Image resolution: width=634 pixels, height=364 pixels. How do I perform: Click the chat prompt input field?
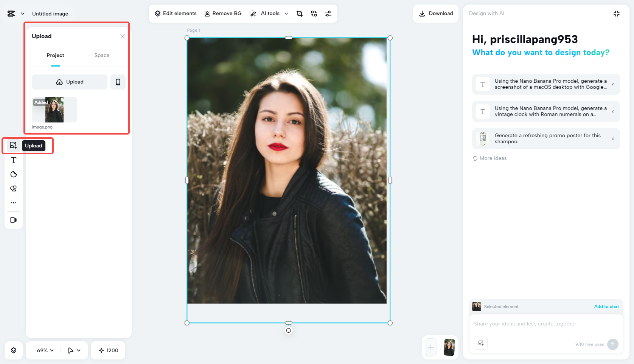click(x=546, y=324)
